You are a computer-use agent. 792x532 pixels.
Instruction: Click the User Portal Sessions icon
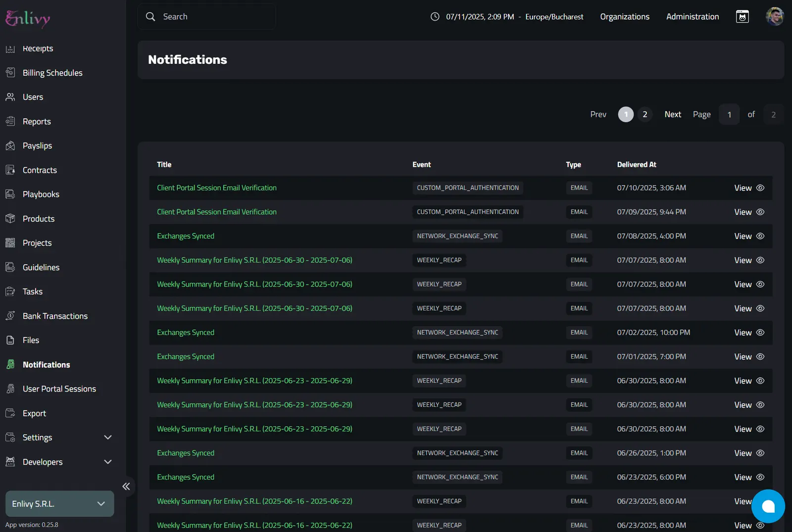(x=10, y=388)
